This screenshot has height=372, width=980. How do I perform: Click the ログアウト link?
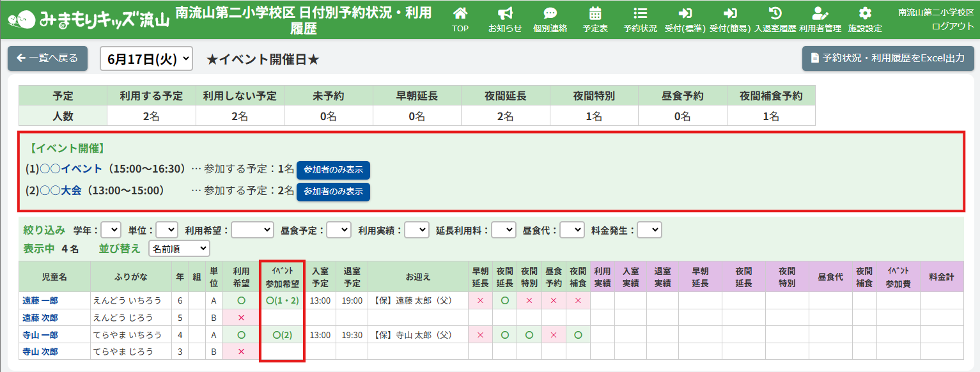953,26
